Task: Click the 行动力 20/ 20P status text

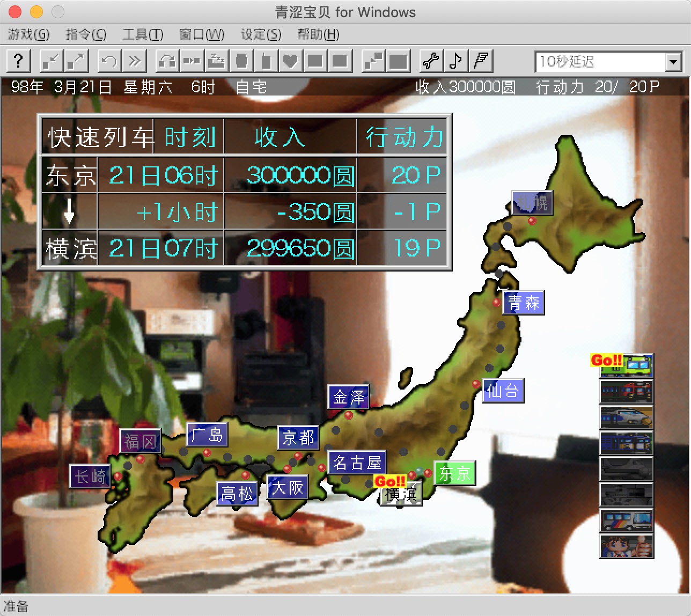Action: pos(598,87)
